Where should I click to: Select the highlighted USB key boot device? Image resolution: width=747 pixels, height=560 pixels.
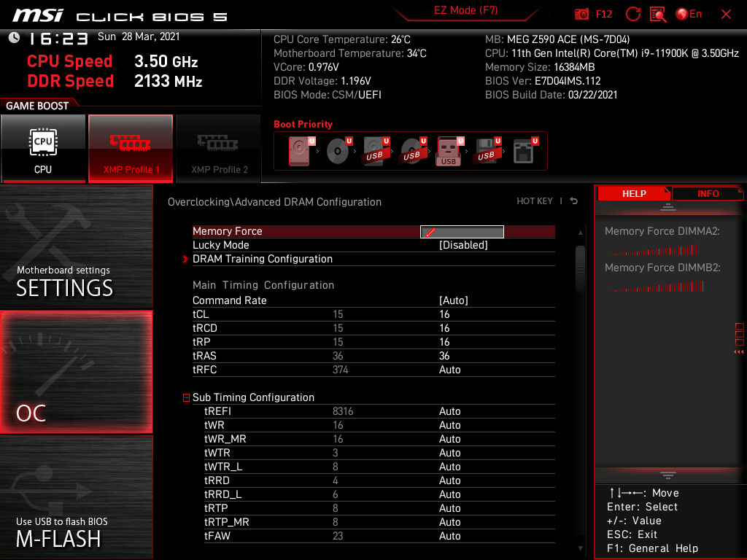click(x=449, y=151)
